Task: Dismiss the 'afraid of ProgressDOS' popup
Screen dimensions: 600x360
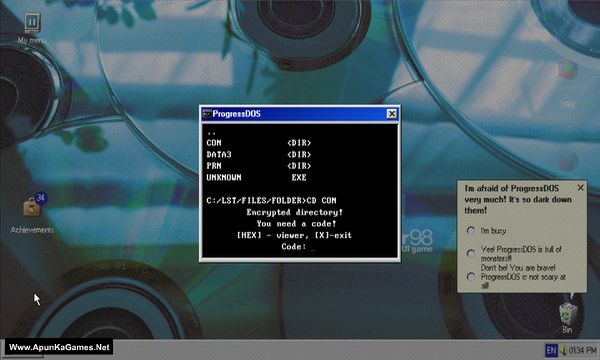Action: [x=580, y=187]
